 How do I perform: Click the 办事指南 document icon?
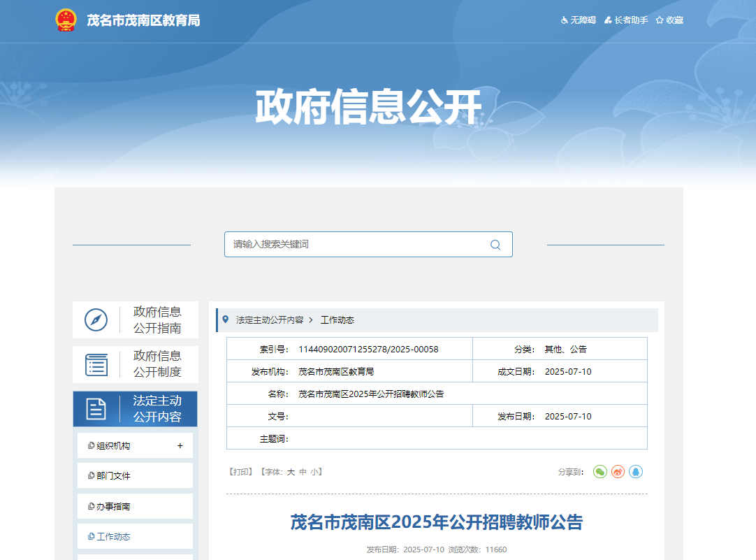point(91,506)
